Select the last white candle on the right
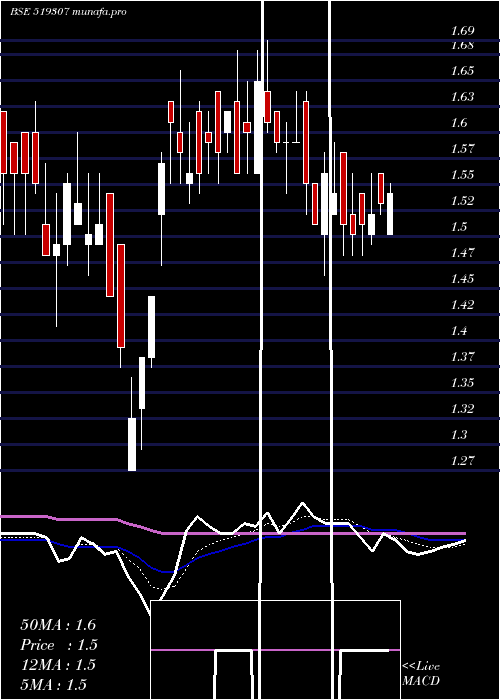 pos(390,214)
